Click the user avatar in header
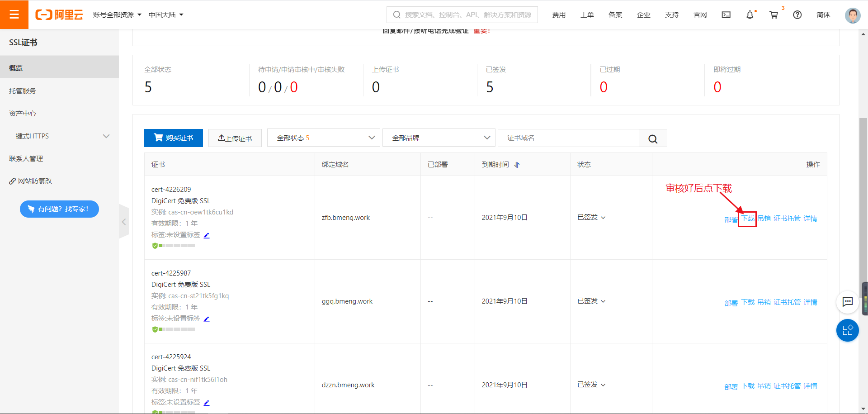 point(852,15)
